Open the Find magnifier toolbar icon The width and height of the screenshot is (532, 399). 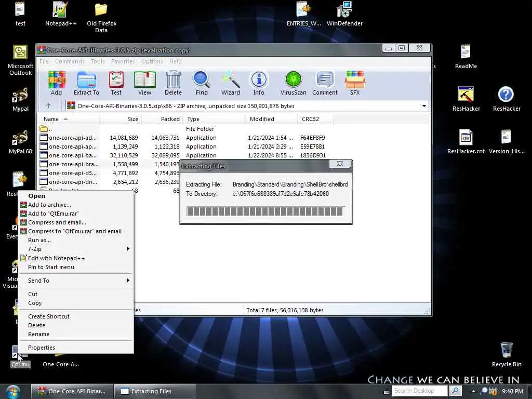[202, 83]
